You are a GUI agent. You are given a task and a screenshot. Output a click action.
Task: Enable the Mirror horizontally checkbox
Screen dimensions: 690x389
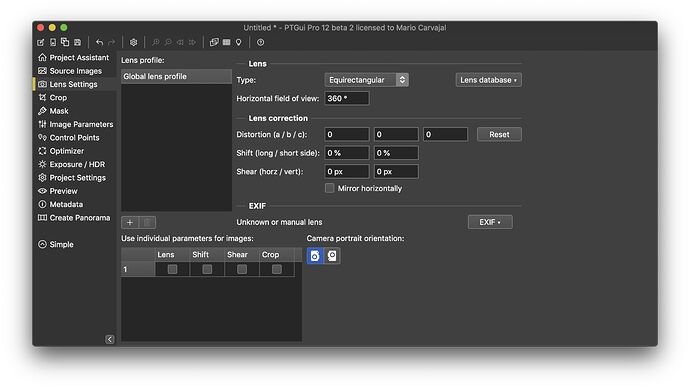click(330, 188)
